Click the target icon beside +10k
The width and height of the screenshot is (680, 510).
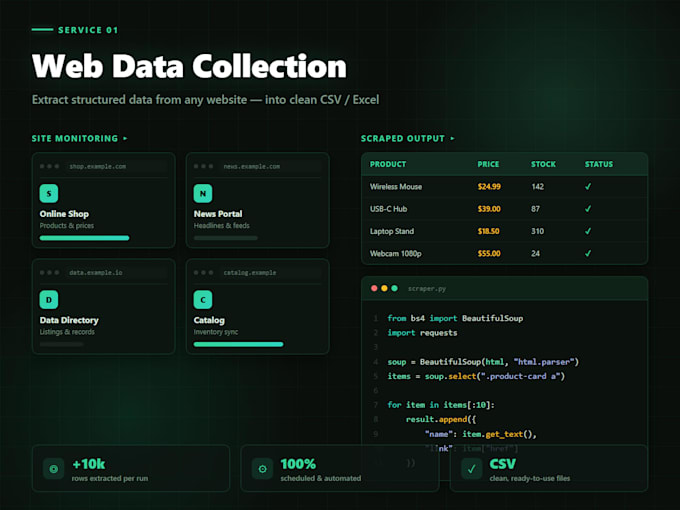[x=54, y=469]
